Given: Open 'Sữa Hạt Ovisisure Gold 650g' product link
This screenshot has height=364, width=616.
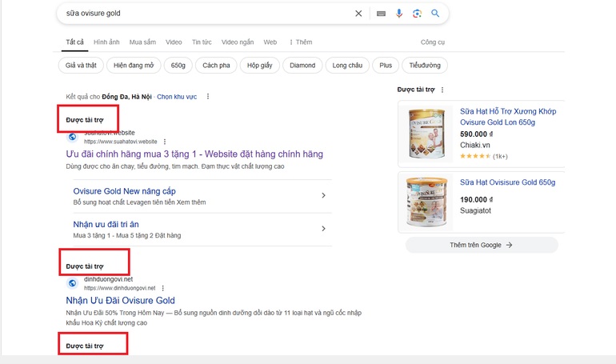Looking at the screenshot, I should (507, 182).
